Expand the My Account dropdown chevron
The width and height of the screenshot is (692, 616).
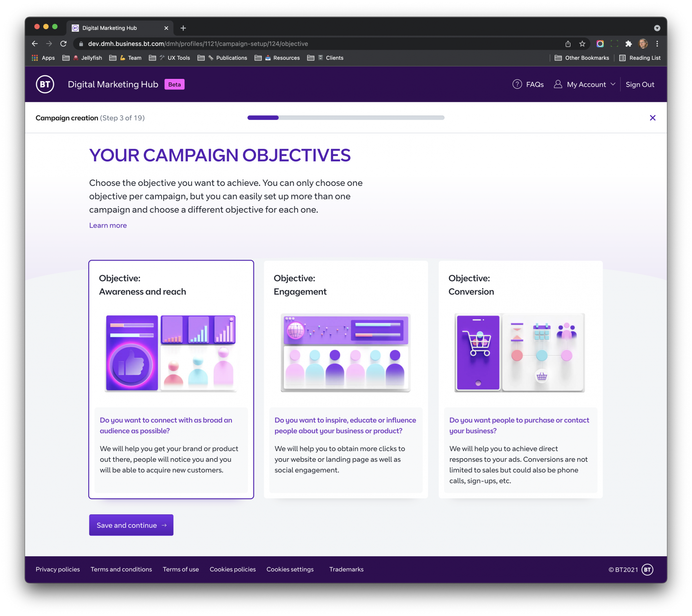pyautogui.click(x=613, y=84)
